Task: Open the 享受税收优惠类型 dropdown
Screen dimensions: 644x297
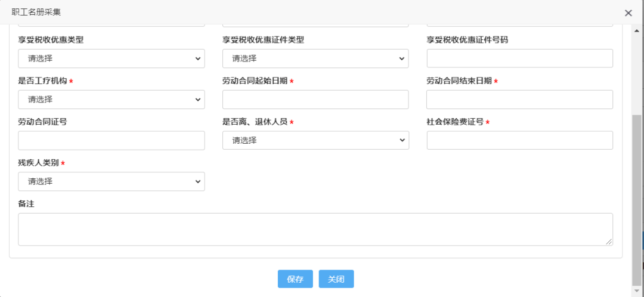Action: click(x=112, y=58)
